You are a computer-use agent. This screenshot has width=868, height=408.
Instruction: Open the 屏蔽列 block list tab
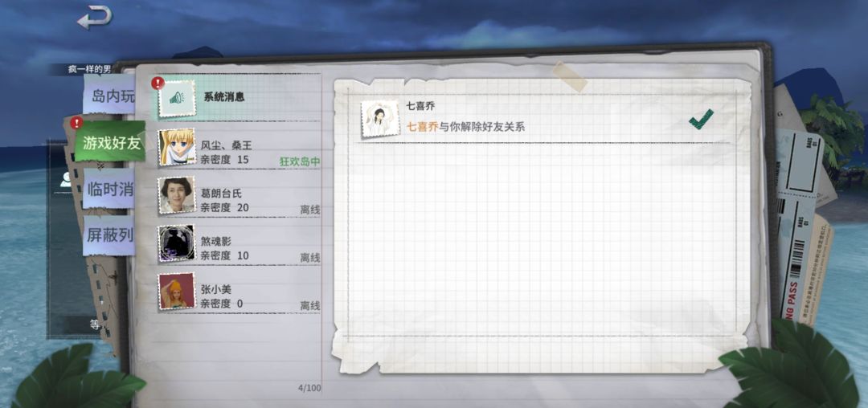[x=109, y=235]
